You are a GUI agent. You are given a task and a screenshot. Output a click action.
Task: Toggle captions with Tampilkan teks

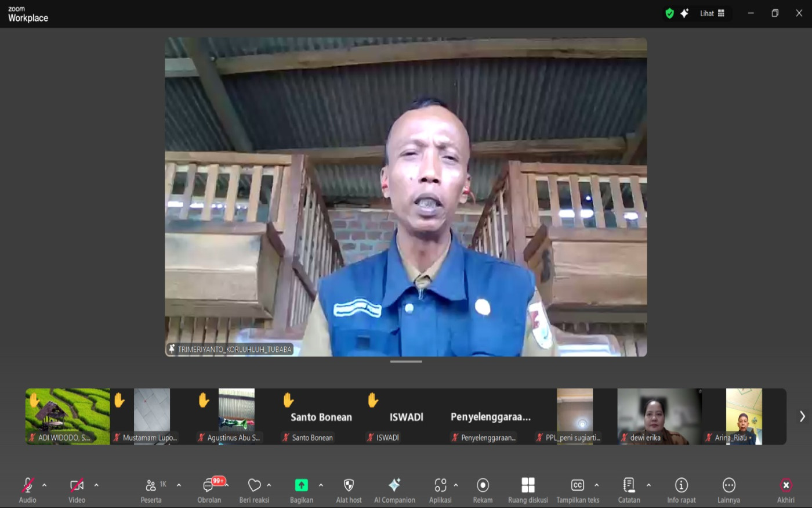(x=578, y=489)
